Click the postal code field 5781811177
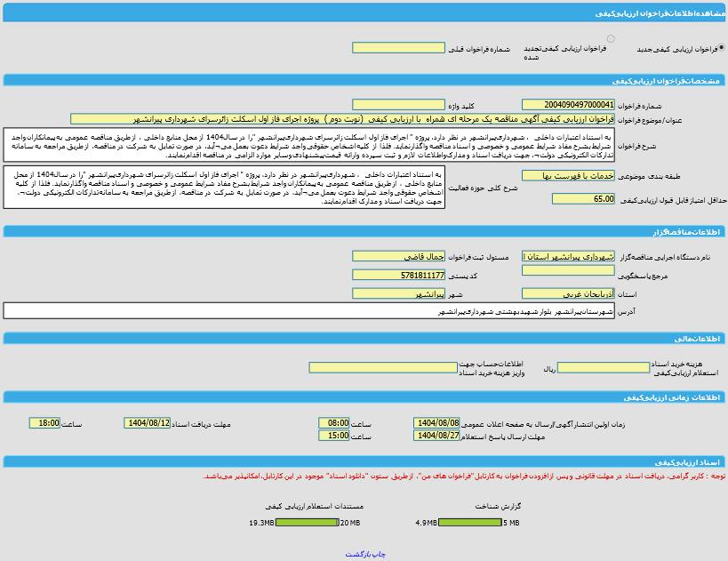The height and width of the screenshot is (561, 728). (398, 276)
